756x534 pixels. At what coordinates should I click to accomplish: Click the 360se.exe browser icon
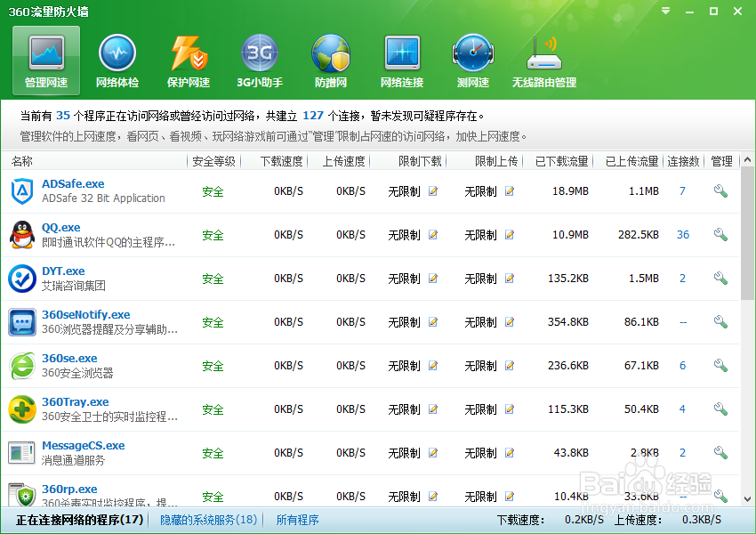click(22, 366)
